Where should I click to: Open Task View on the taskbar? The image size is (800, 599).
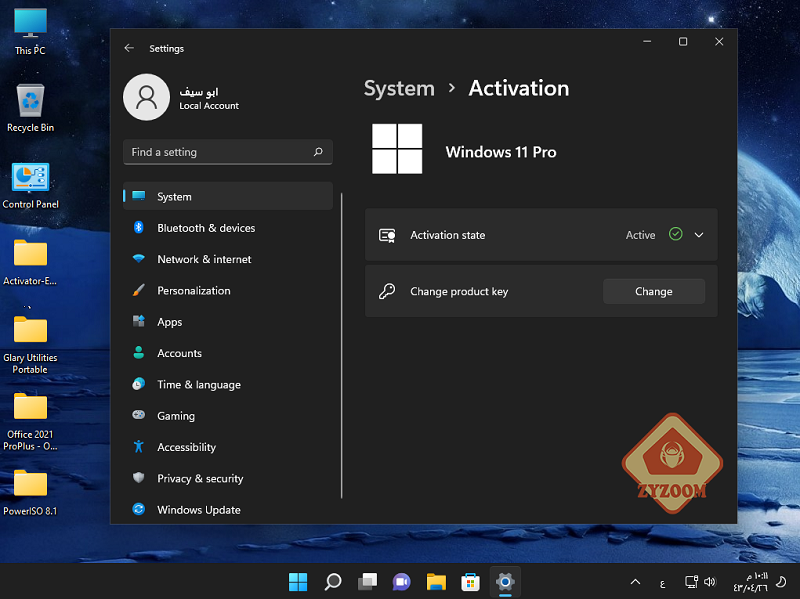click(367, 581)
